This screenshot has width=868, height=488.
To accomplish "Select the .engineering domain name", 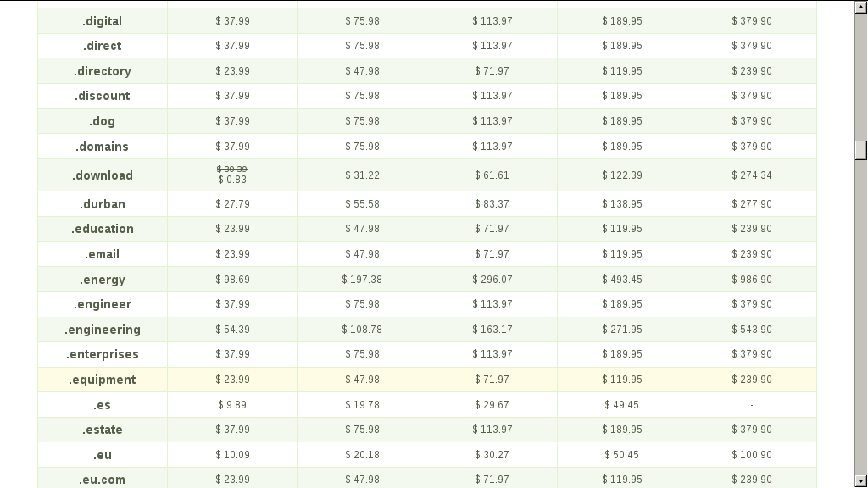I will coord(103,330).
